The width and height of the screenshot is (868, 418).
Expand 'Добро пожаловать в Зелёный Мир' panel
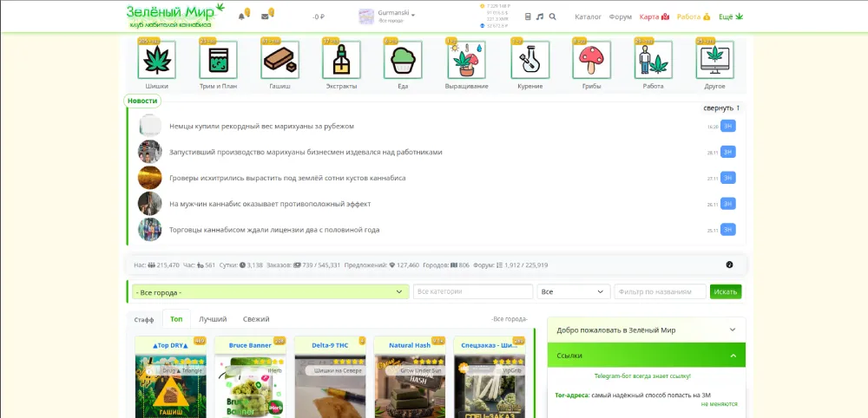pyautogui.click(x=732, y=330)
